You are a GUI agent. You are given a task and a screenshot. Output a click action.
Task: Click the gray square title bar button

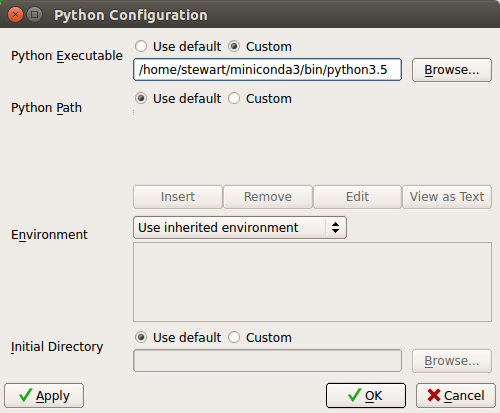(34, 15)
